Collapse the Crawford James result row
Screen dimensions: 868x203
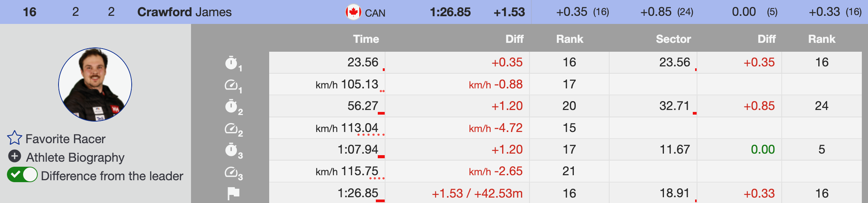(x=184, y=12)
